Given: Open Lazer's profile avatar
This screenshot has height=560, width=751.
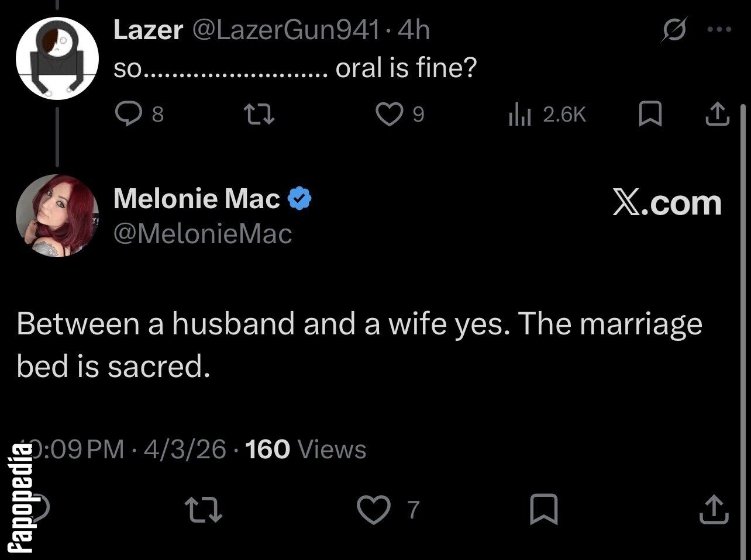Looking at the screenshot, I should tap(57, 58).
